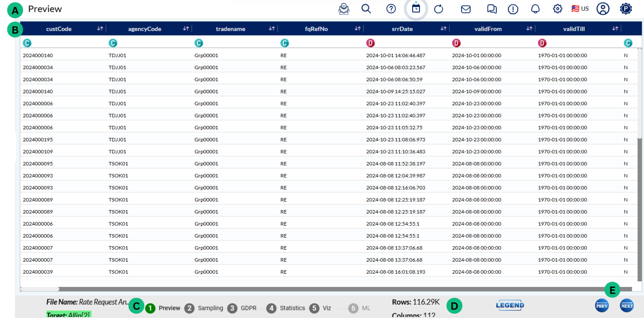Click the horizontal scrollbar under the table
Viewport: 644px width, 319px height.
[40, 289]
